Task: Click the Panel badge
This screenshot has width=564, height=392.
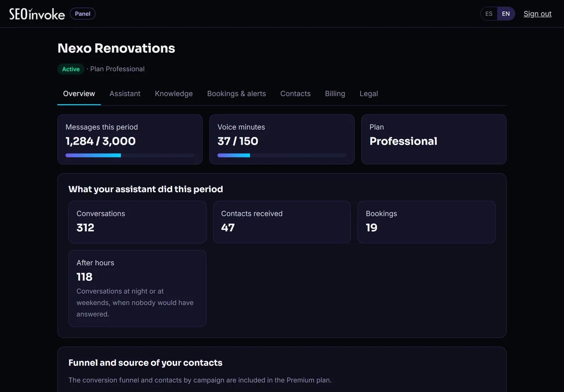Action: tap(83, 14)
